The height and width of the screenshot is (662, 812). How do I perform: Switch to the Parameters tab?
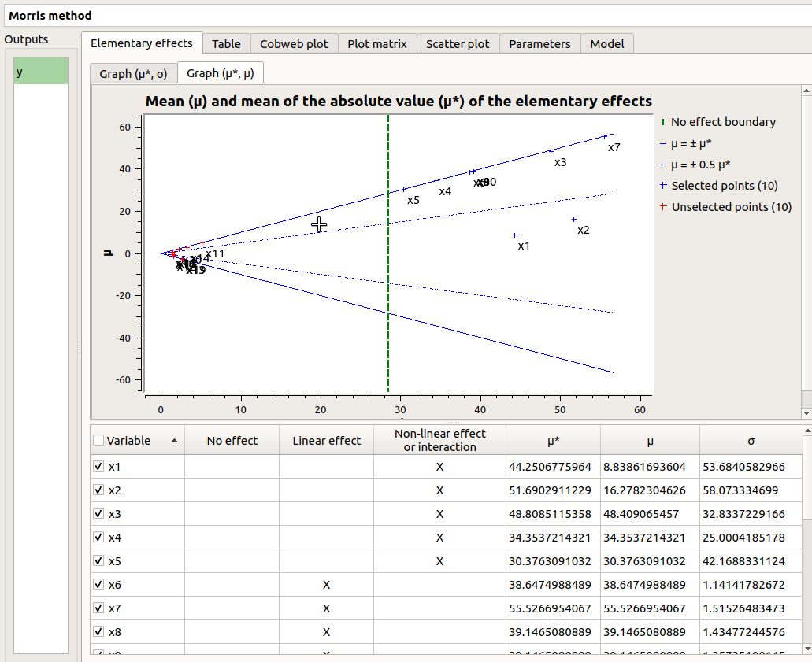coord(539,44)
